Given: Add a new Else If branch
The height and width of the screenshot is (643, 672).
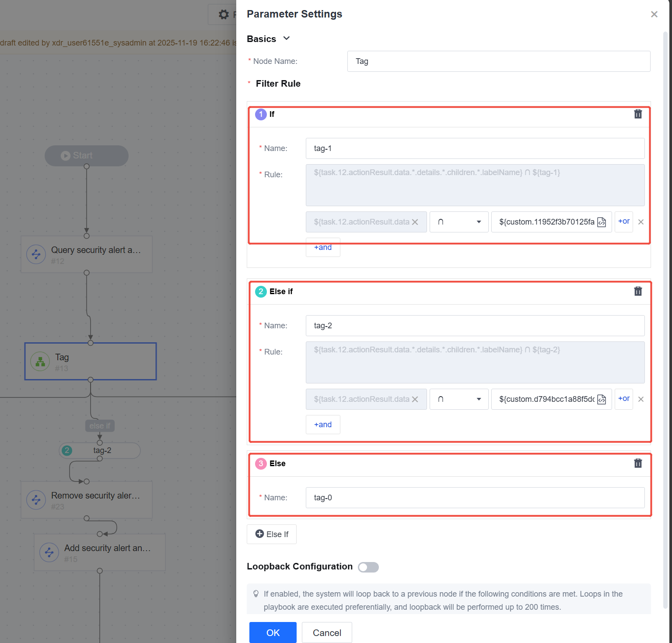Looking at the screenshot, I should pos(272,534).
